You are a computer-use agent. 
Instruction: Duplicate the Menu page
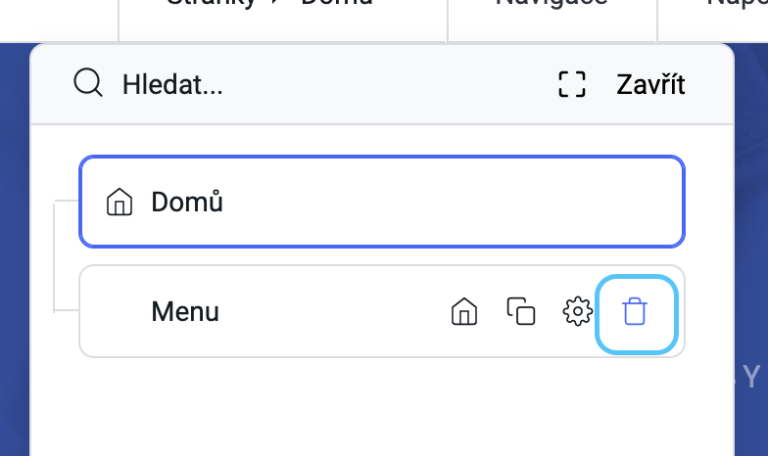(521, 312)
